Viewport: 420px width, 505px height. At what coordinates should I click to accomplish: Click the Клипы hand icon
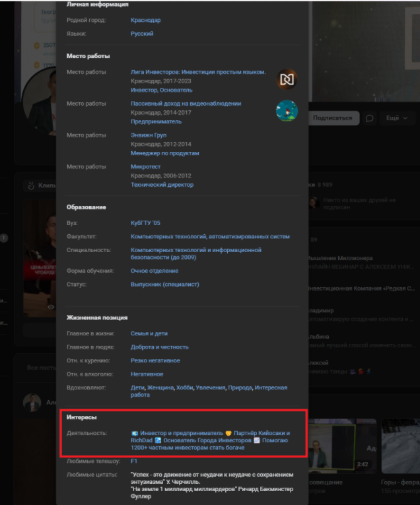click(31, 185)
